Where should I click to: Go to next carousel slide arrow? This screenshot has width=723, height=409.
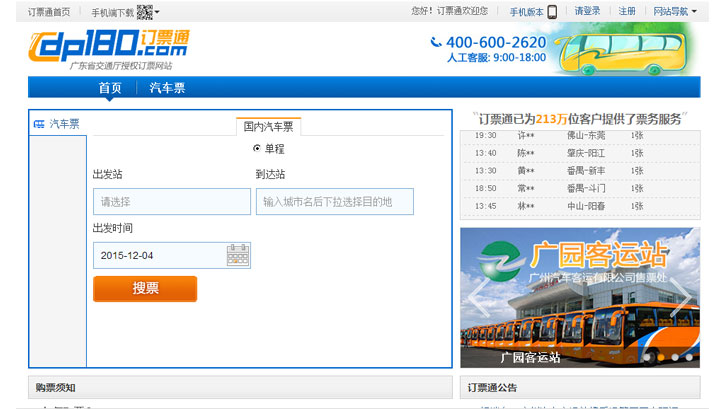[680, 291]
